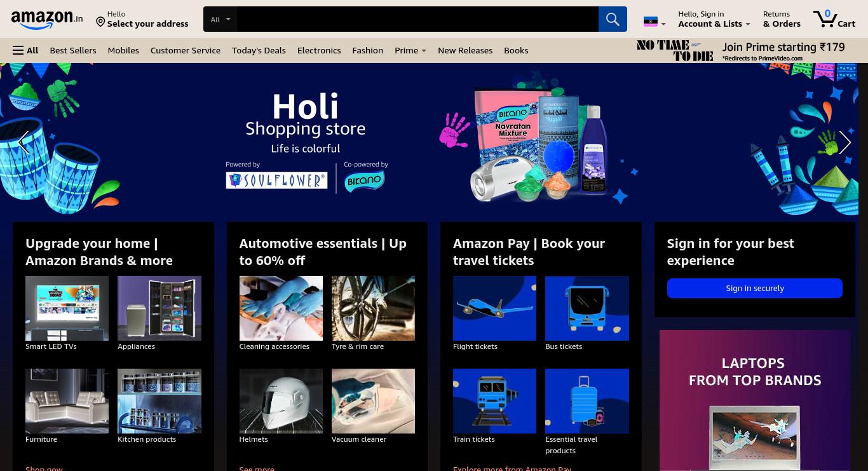This screenshot has height=471, width=868.
Task: Click the Amazon.in logo
Action: (x=47, y=20)
